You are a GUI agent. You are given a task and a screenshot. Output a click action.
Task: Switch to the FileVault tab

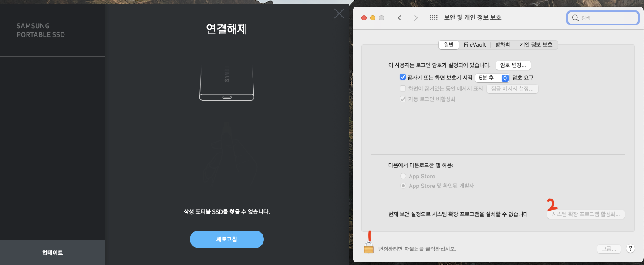(x=475, y=44)
